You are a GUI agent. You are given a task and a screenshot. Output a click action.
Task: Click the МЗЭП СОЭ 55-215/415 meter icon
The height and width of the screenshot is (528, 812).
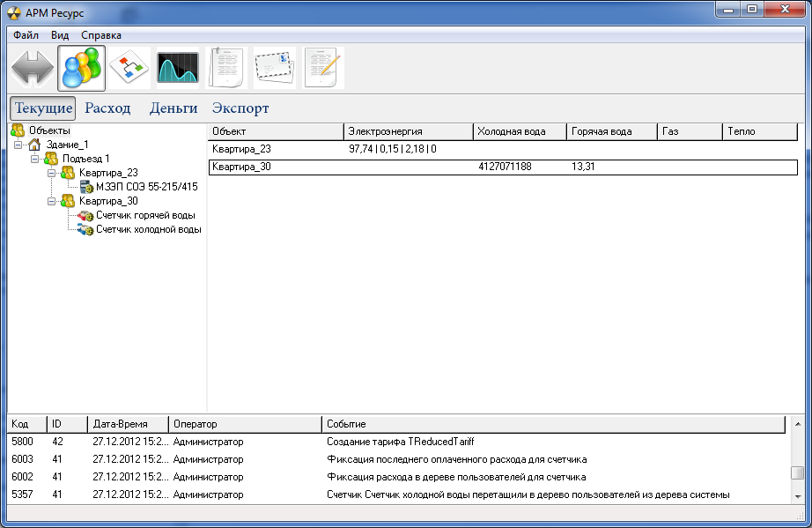[x=86, y=187]
